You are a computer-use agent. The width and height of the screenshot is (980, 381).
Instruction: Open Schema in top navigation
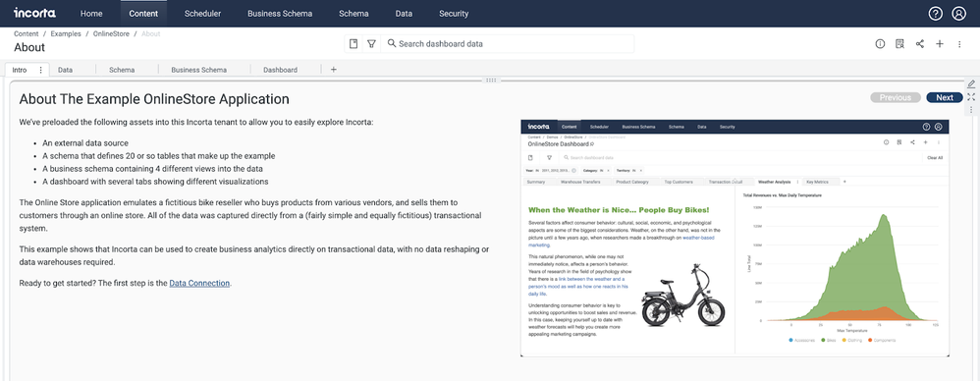[x=354, y=13]
